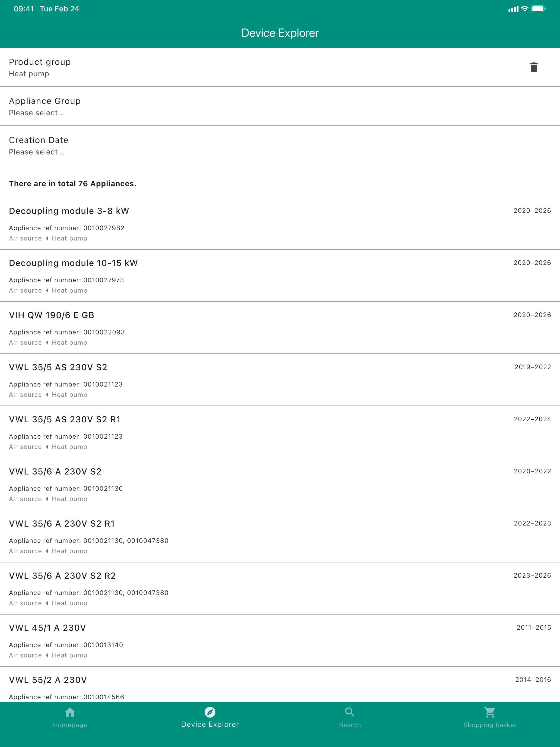Screen dimensions: 560x747
Task: Select VWL 45/1 A 230V entry
Action: [280, 640]
